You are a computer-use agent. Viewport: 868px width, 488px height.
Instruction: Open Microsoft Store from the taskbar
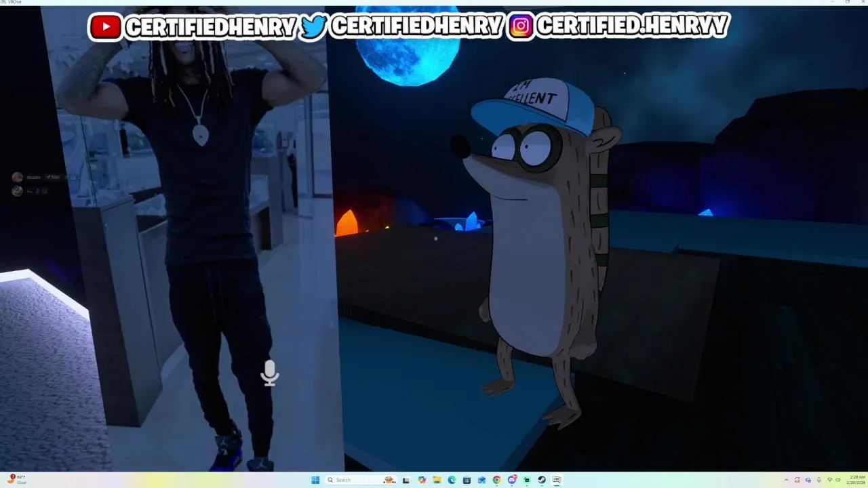tap(467, 480)
